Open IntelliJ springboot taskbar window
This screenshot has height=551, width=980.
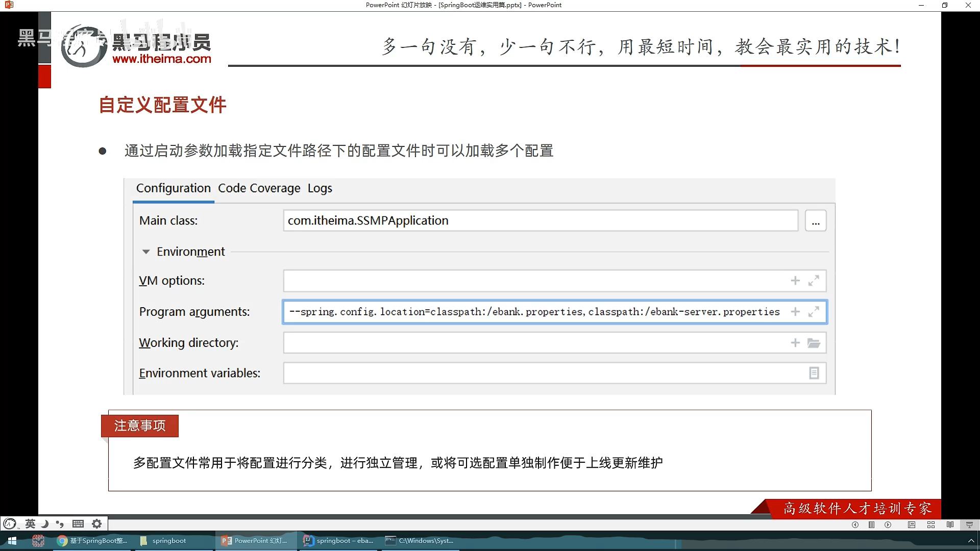(x=339, y=541)
